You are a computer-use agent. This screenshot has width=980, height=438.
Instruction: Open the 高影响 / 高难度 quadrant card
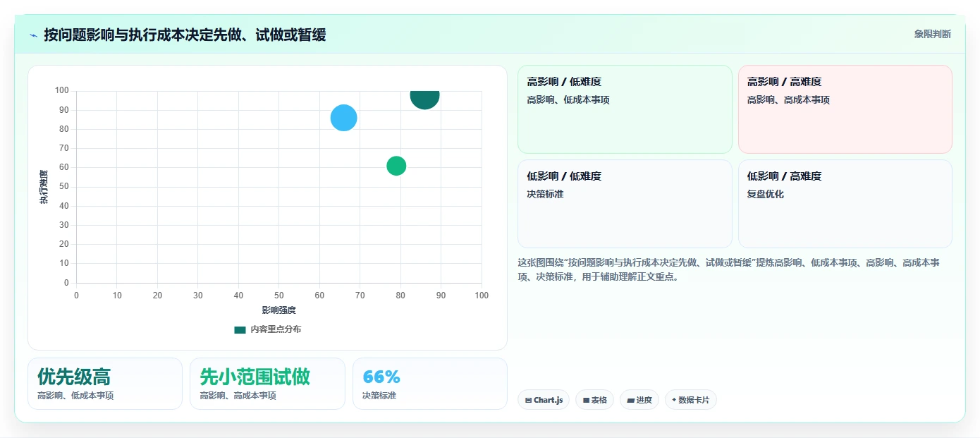pos(845,109)
